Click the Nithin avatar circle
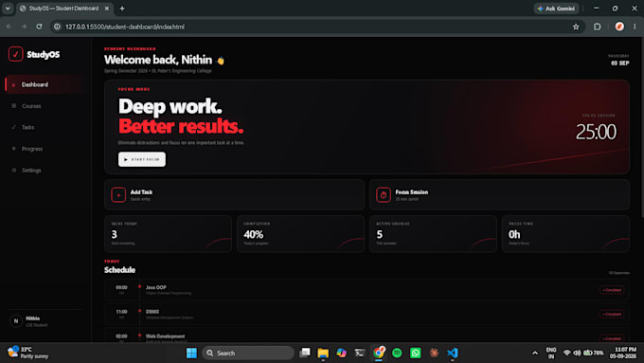Viewport: 644px width, 363px height. tap(16, 321)
